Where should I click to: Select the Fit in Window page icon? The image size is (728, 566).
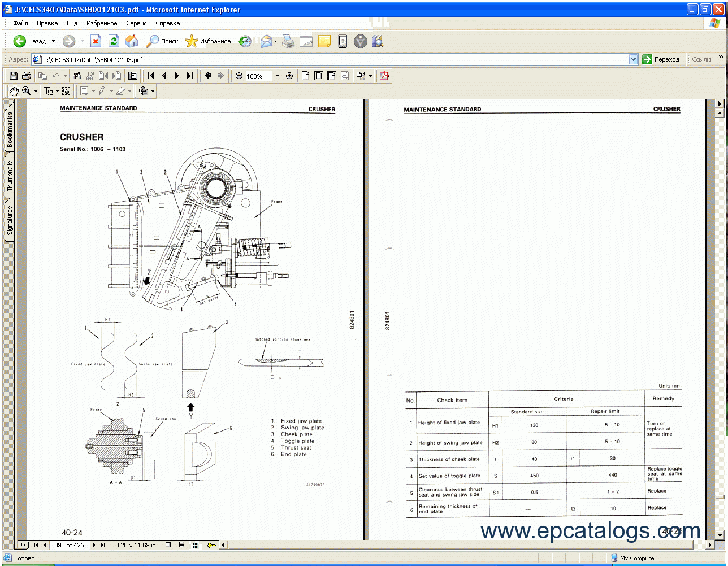point(319,76)
